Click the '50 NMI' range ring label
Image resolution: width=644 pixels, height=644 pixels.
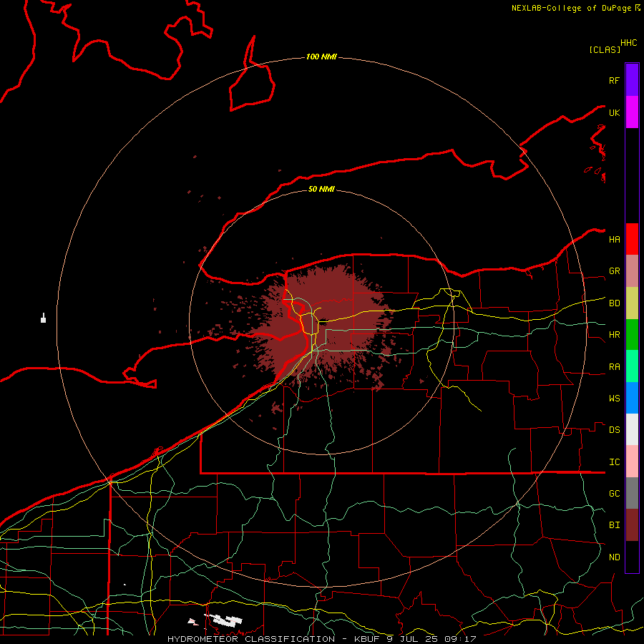point(321,189)
